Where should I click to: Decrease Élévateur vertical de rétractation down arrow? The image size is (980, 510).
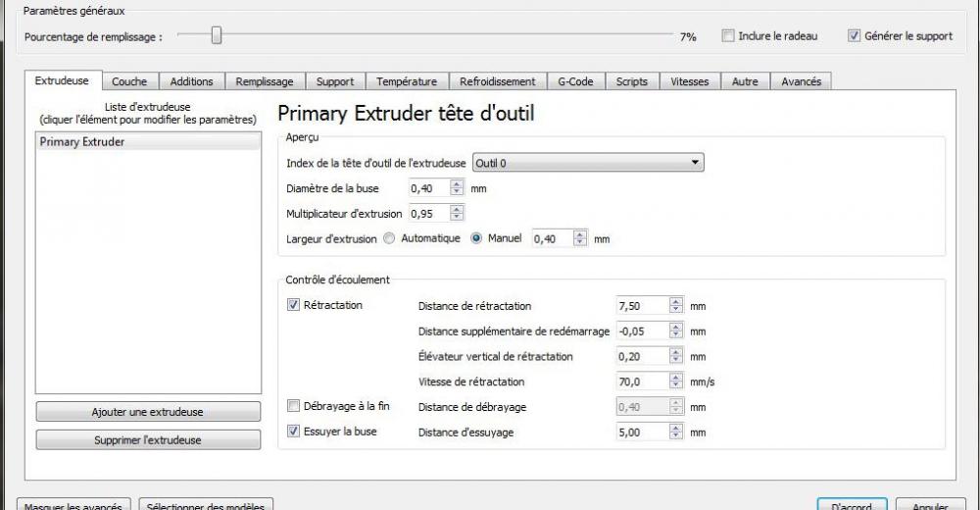click(x=675, y=361)
